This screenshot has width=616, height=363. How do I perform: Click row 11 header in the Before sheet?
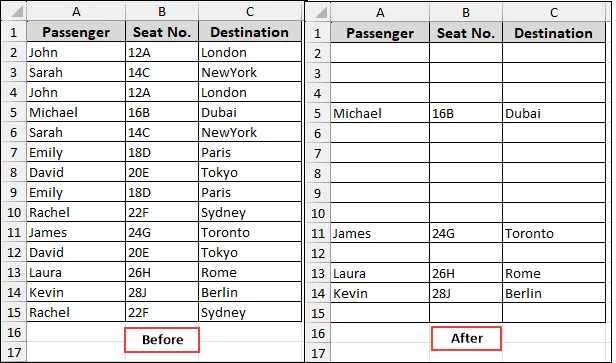pyautogui.click(x=14, y=232)
